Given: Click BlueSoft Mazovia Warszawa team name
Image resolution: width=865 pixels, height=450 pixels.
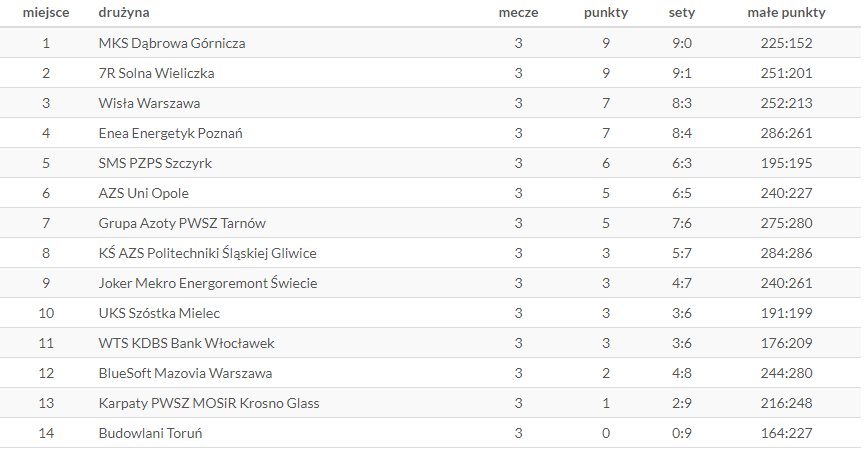Looking at the screenshot, I should pos(185,373).
